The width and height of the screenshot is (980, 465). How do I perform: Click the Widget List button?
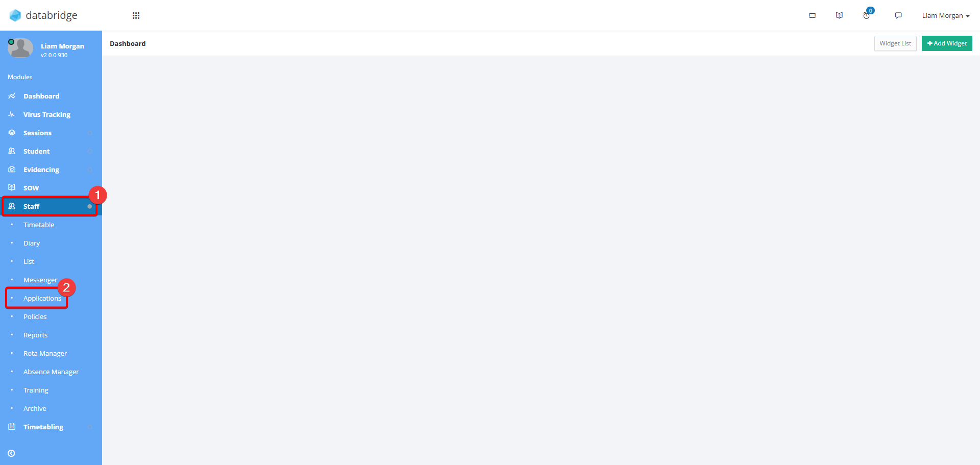(x=895, y=43)
